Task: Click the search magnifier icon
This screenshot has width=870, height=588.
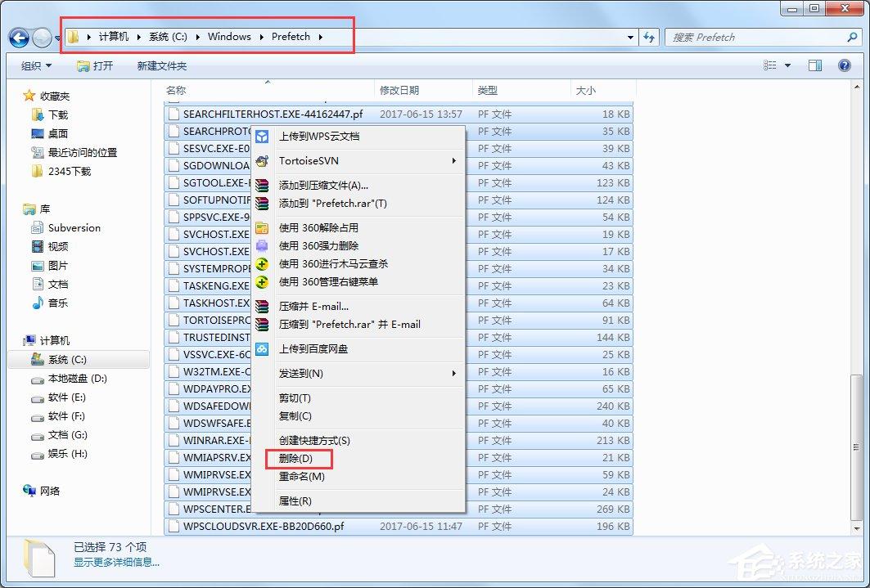Action: coord(852,37)
